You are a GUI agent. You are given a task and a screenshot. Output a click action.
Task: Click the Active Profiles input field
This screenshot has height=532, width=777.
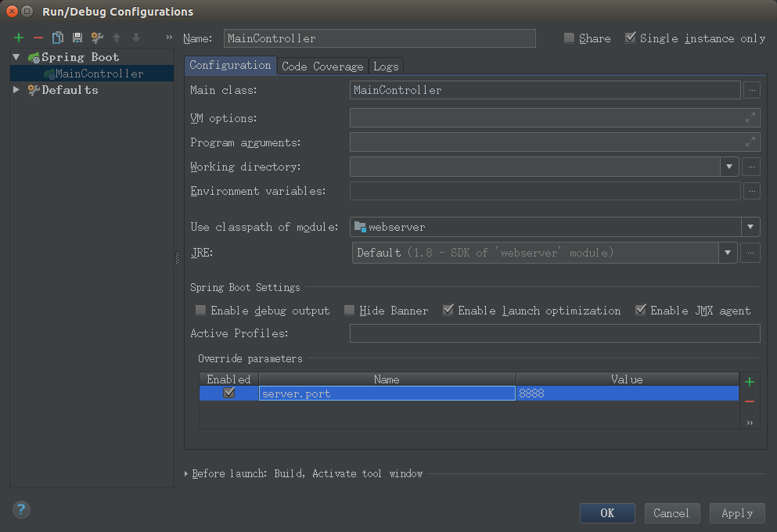click(x=555, y=333)
